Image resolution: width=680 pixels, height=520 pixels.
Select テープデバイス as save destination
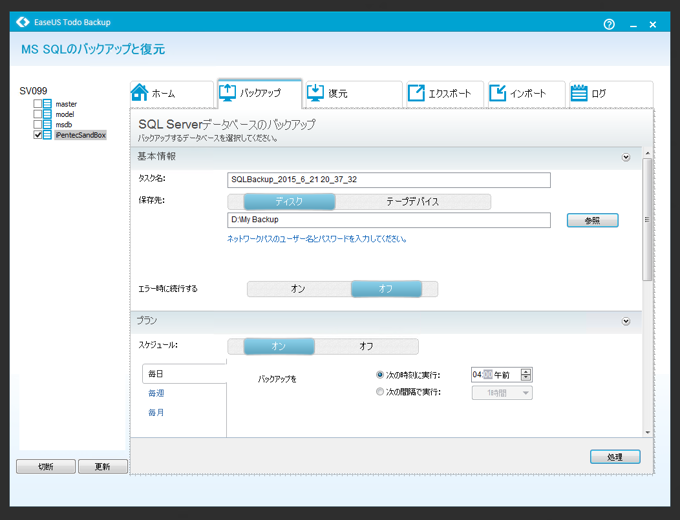(x=412, y=202)
